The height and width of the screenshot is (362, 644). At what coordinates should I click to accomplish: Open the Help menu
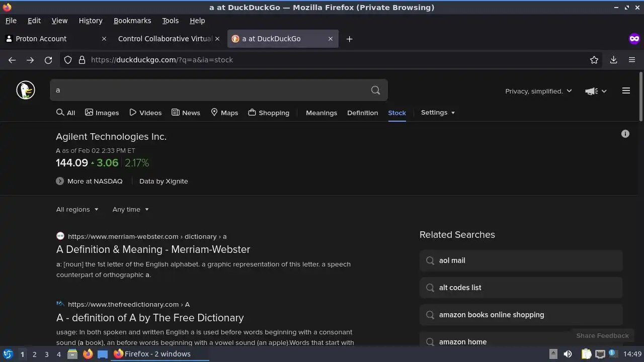(197, 21)
